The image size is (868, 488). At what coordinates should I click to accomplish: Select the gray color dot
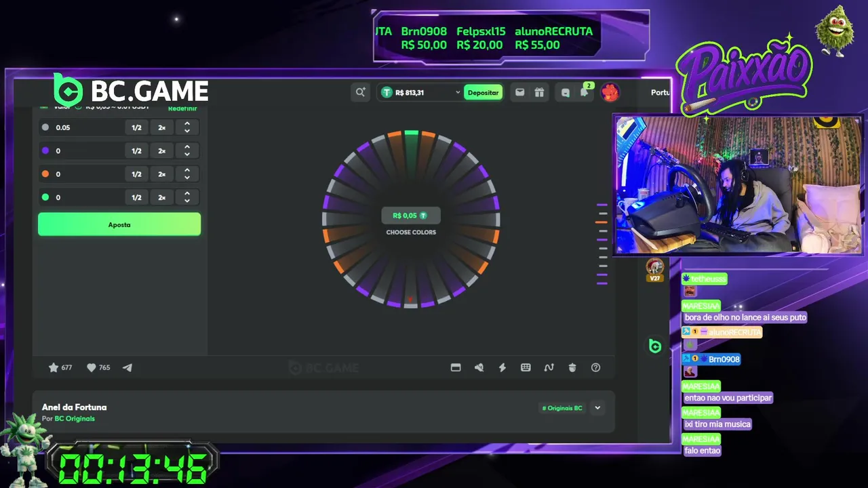(x=45, y=127)
